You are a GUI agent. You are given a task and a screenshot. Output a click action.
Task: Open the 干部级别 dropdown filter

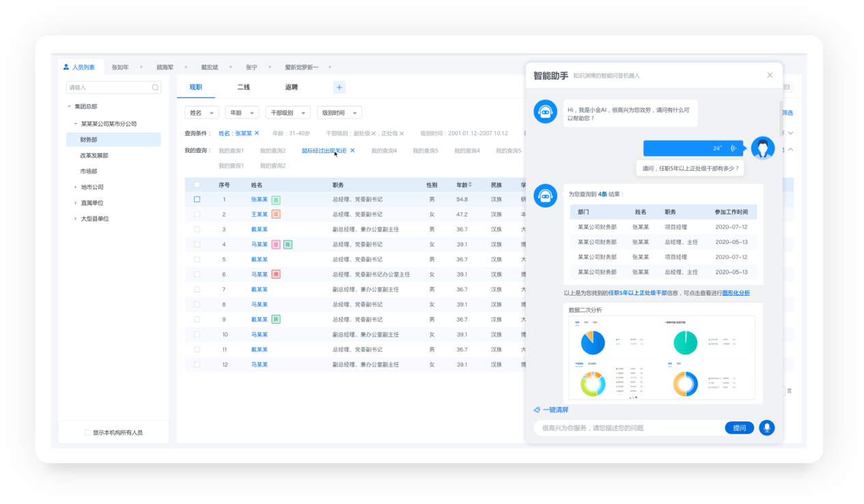click(x=288, y=113)
